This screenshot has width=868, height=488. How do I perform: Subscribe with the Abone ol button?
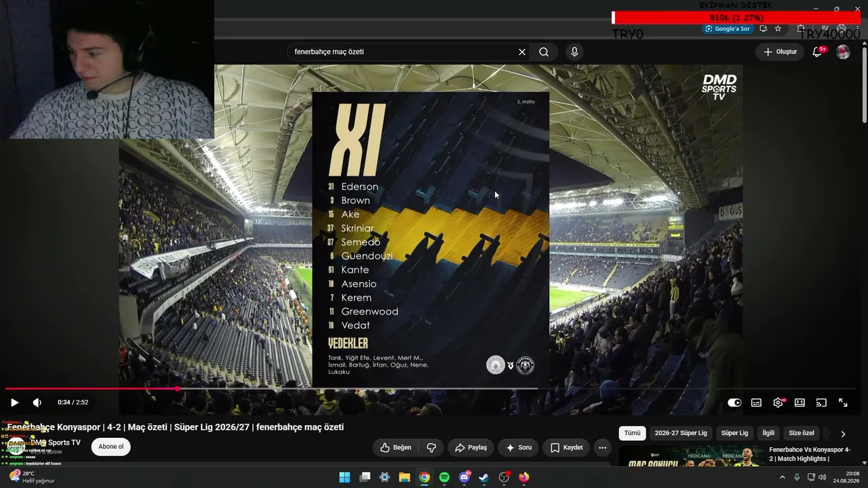click(111, 447)
